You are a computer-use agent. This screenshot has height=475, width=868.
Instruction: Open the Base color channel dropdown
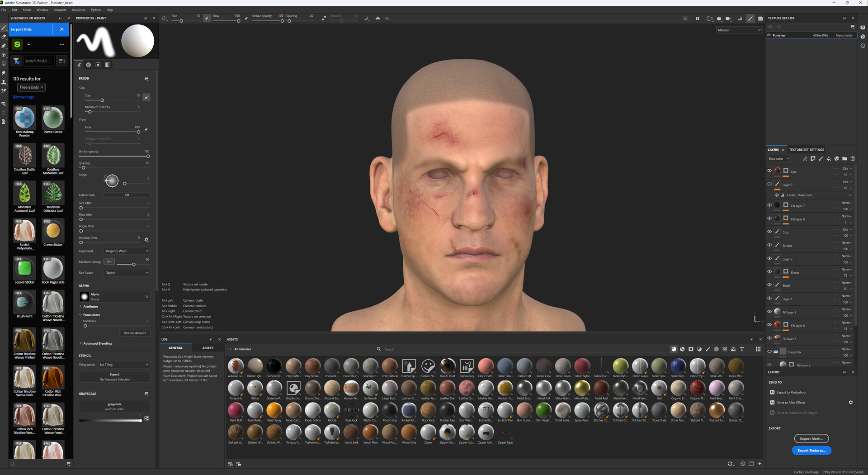778,159
